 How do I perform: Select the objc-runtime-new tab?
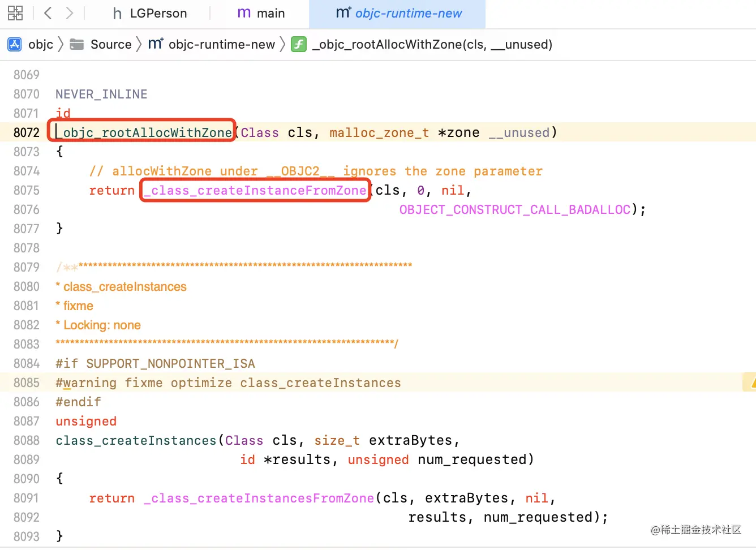point(398,13)
